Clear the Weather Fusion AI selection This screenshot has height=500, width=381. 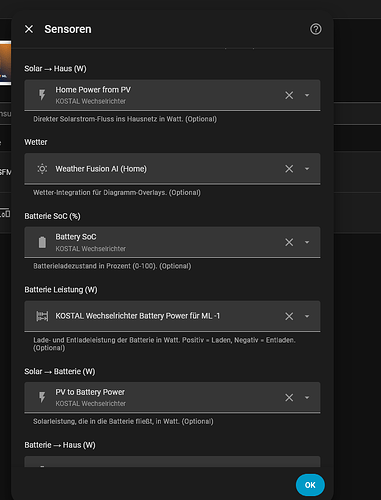[289, 169]
